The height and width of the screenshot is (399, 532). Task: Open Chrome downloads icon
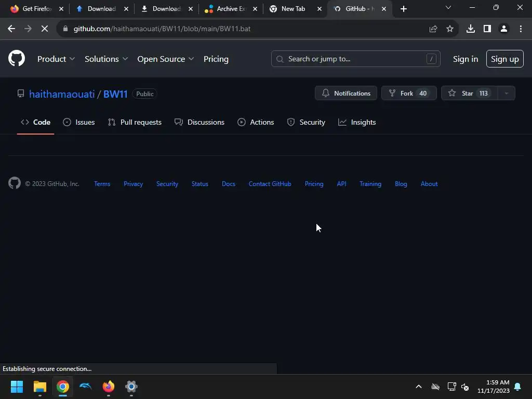(x=471, y=29)
